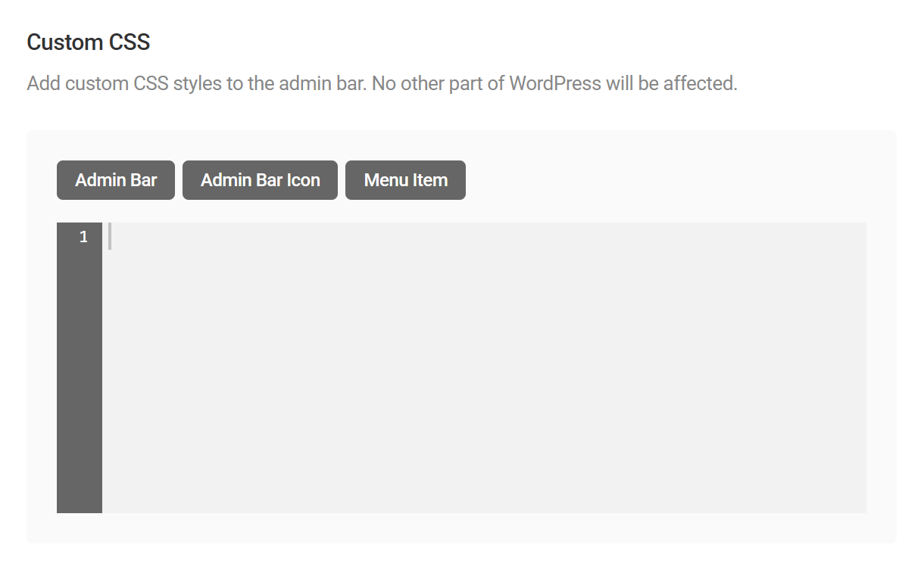The height and width of the screenshot is (576, 924).
Task: Click the Custom CSS heading
Action: [88, 42]
